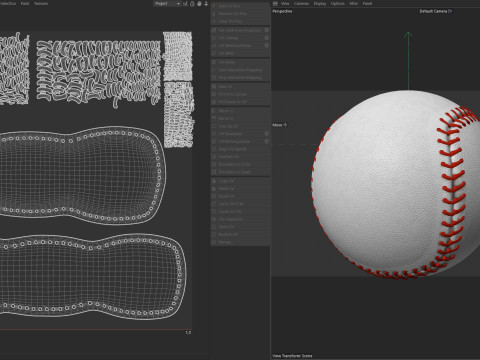Run the UV Weld command
The height and width of the screenshot is (360, 480).
[x=240, y=53]
